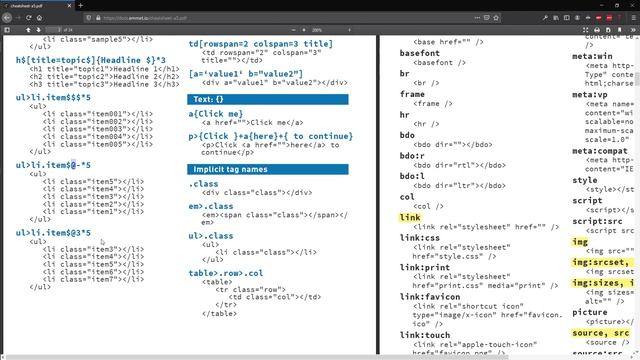Click the 'h$[title=topic$]{Headline $}*3' heading
This screenshot has height=360, width=640.
pyautogui.click(x=91, y=60)
